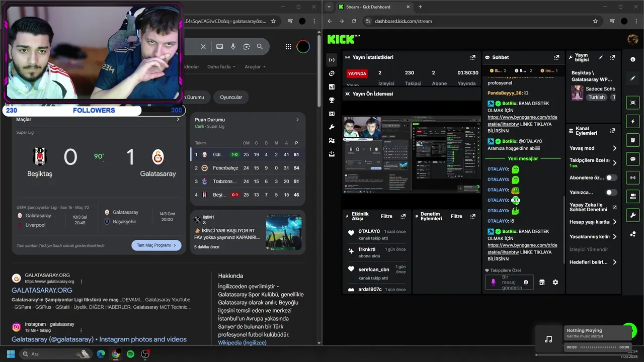Screen dimensions: 644x362
Task: Toggle stream preview panel icon in right rail
Action: (x=633, y=102)
